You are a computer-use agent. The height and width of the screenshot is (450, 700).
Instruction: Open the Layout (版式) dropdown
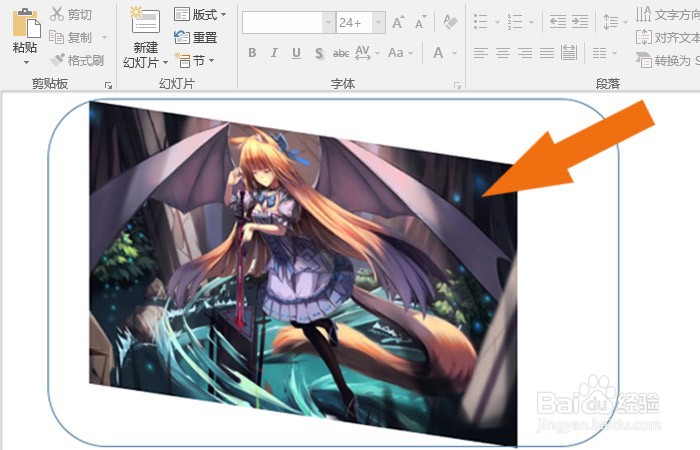tap(200, 14)
